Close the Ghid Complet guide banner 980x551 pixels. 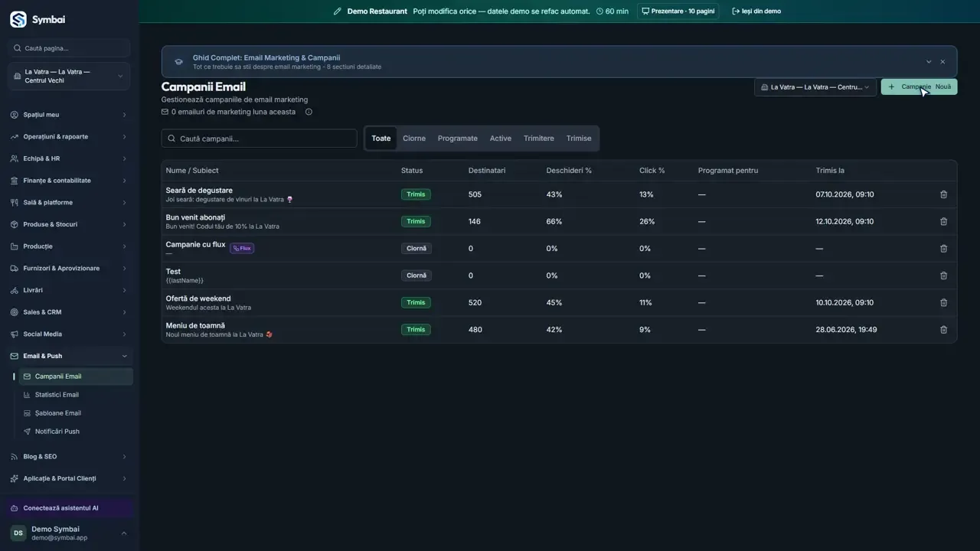942,62
